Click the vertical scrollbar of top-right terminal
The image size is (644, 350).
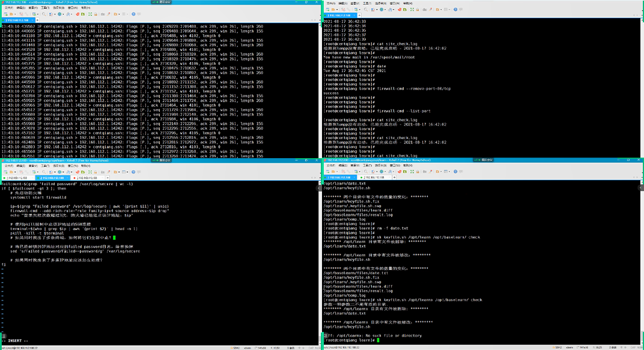(x=642, y=90)
